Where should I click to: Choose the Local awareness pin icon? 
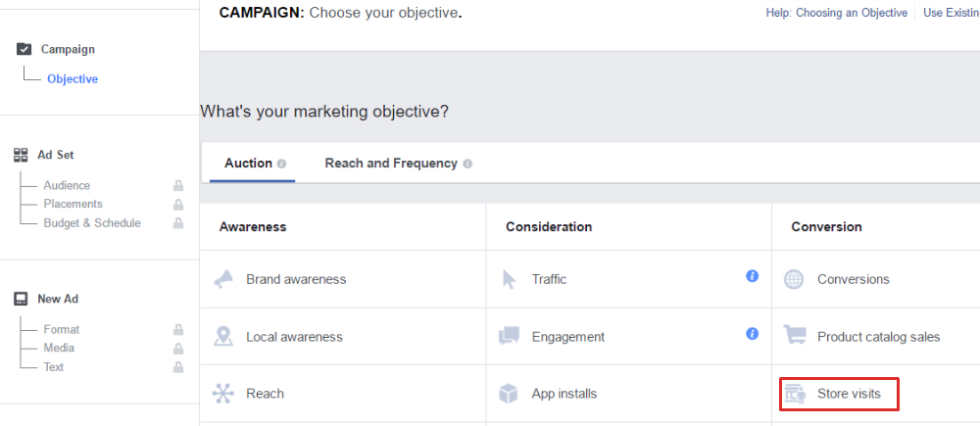[x=223, y=336]
